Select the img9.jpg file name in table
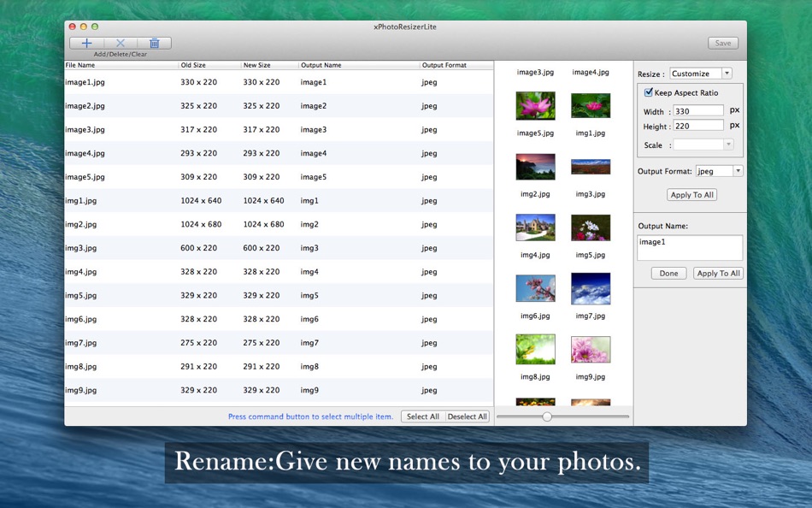This screenshot has width=812, height=508. point(81,390)
